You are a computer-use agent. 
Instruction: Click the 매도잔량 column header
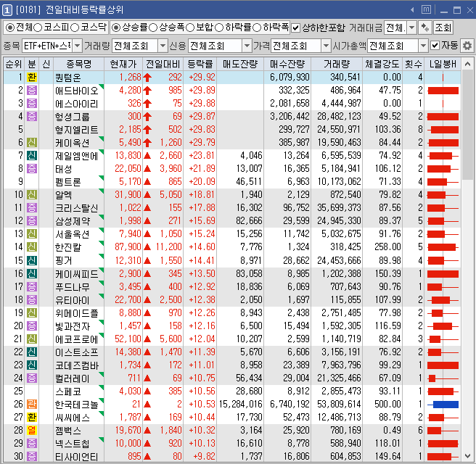(240, 64)
